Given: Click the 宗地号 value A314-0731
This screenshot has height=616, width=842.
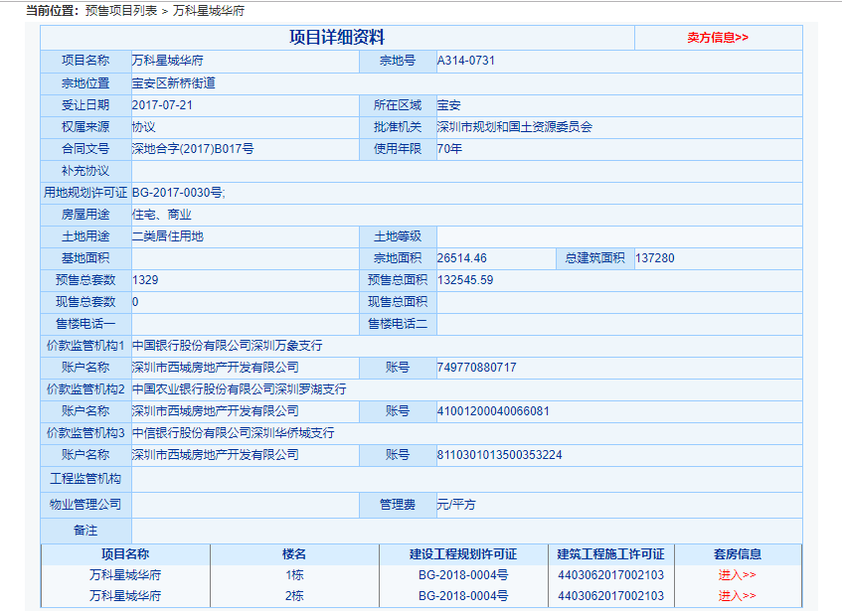Looking at the screenshot, I should pos(465,61).
